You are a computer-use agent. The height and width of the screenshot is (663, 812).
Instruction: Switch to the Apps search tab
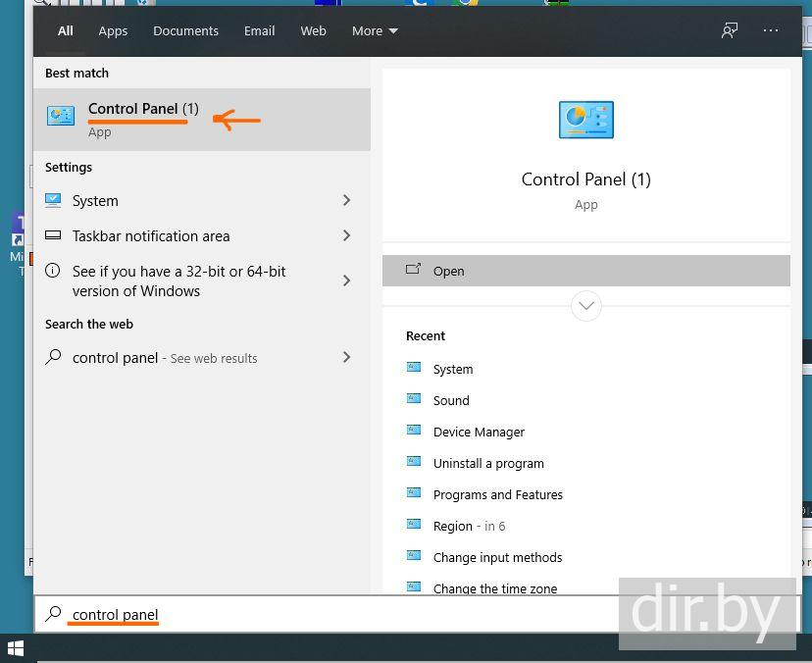tap(113, 31)
